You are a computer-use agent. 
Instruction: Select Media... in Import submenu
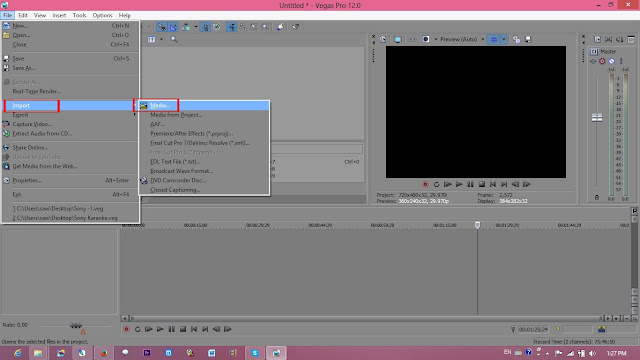pyautogui.click(x=204, y=105)
